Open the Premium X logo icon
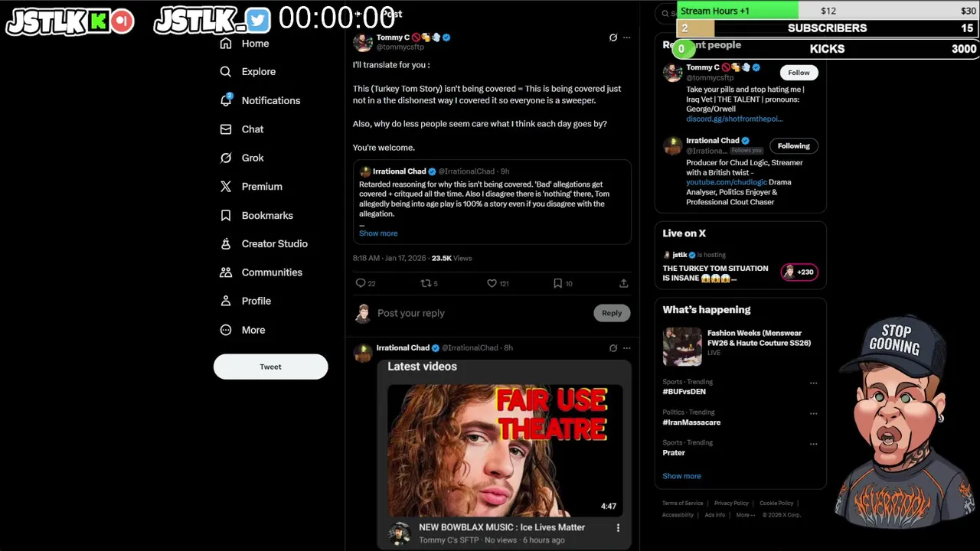Image resolution: width=980 pixels, height=551 pixels. [226, 187]
